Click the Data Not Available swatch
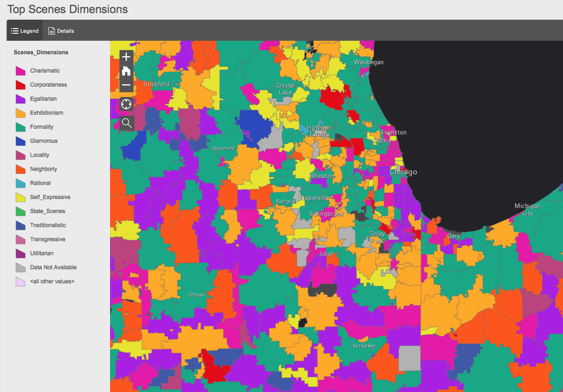563x392 pixels. (x=20, y=267)
